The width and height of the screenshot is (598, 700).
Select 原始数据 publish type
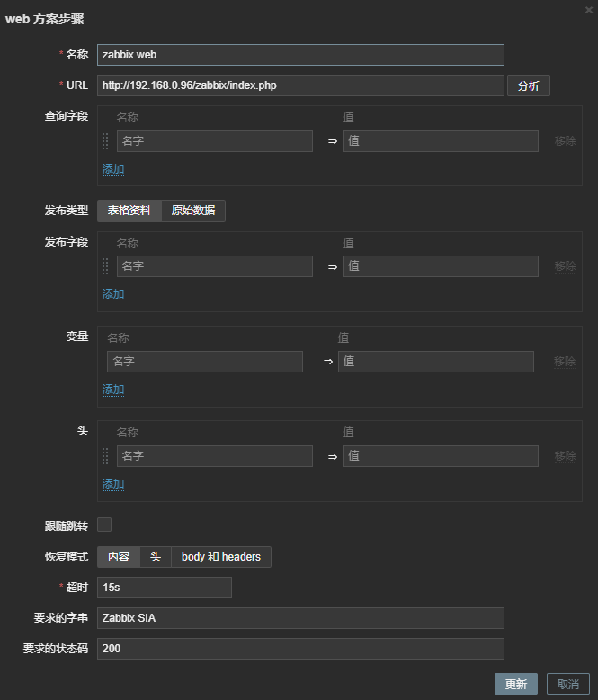click(x=193, y=211)
